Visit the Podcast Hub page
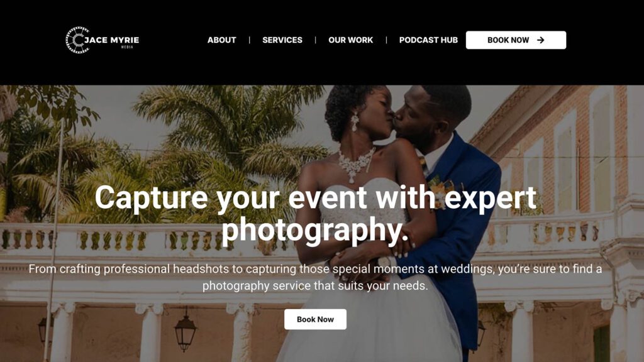Viewport: 644px width, 362px height. click(428, 40)
